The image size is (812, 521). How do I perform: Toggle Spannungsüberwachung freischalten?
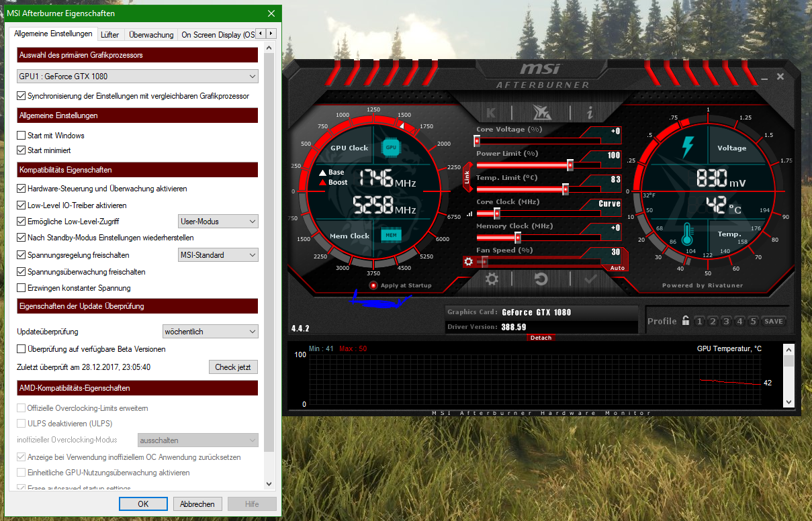coord(21,272)
